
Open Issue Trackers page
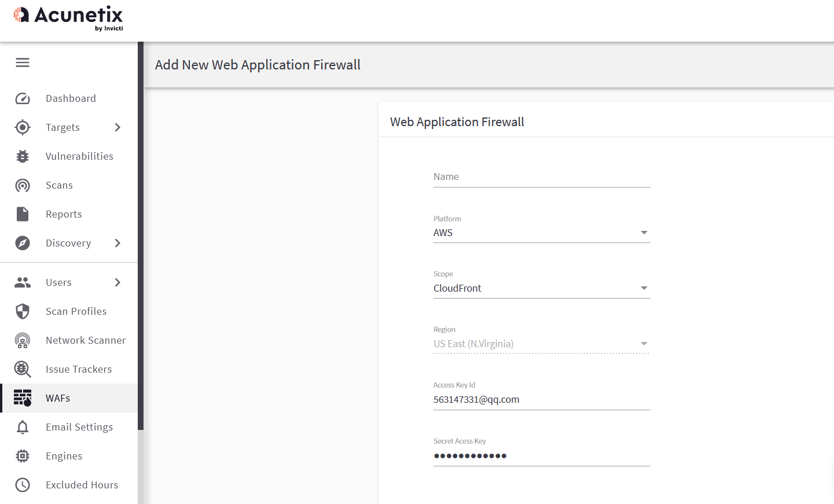(69, 369)
